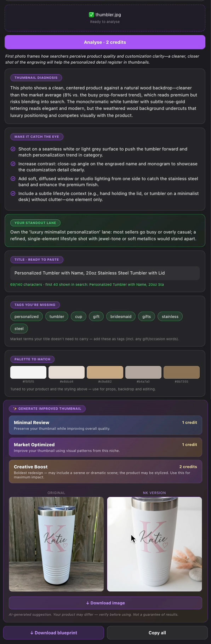
Task: Click the Download blueprint button
Action: click(53, 633)
